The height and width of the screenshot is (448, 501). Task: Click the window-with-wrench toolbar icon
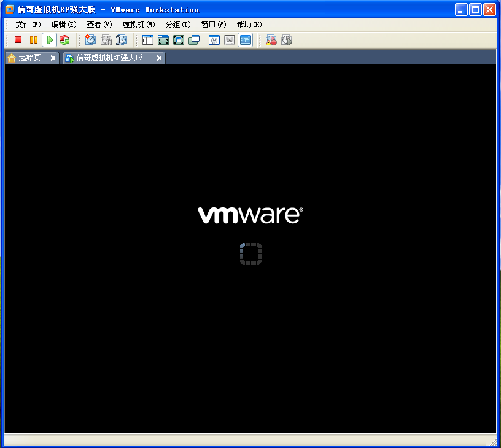(214, 40)
